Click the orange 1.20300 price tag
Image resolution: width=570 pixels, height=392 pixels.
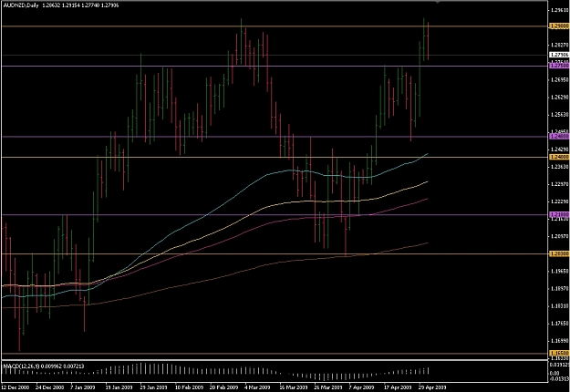click(559, 254)
